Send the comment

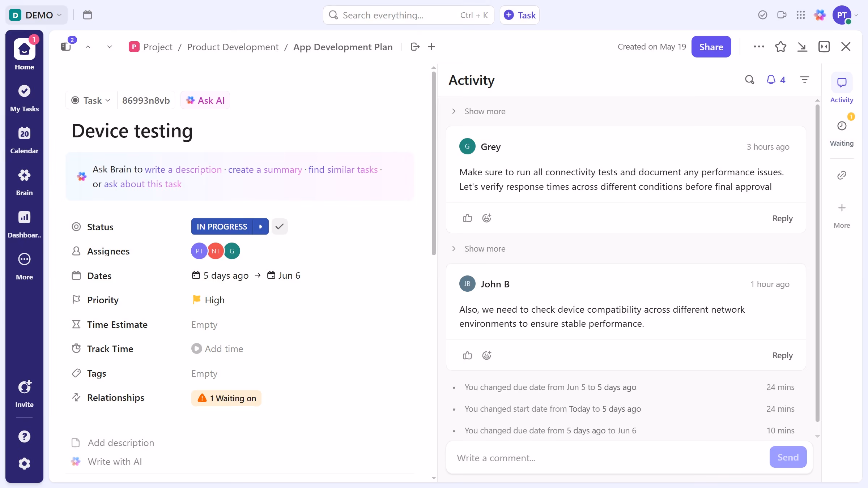[788, 457]
